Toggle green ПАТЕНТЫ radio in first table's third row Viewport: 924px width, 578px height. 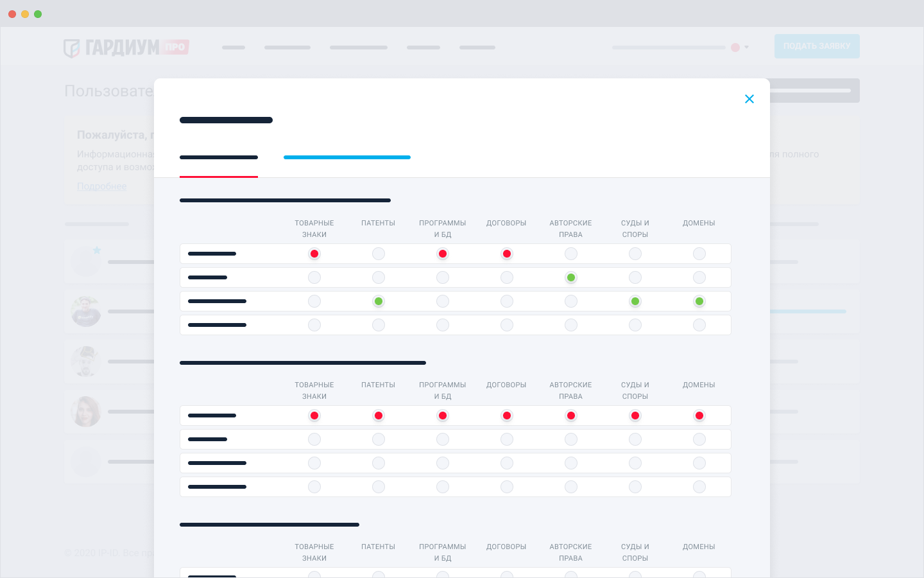[x=379, y=301]
